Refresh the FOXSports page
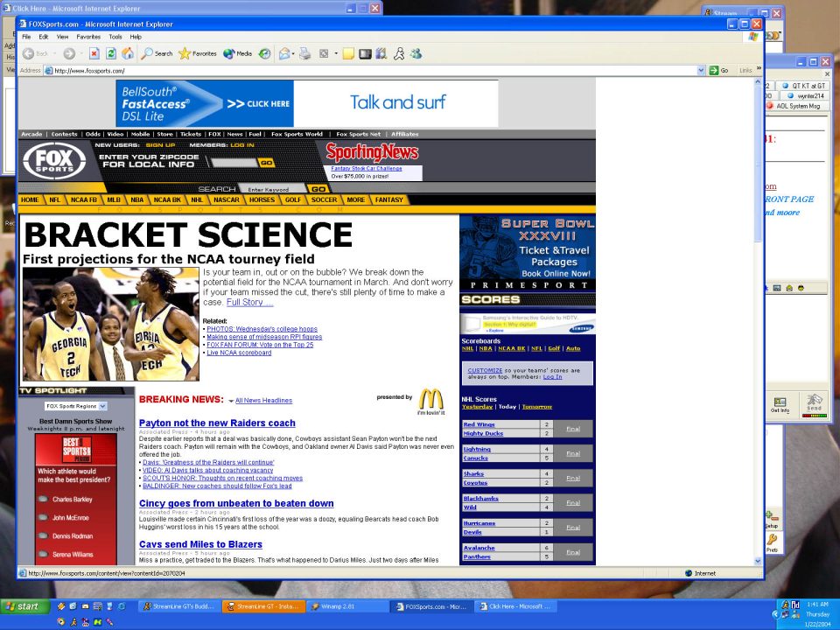This screenshot has height=630, width=840. 111,53
